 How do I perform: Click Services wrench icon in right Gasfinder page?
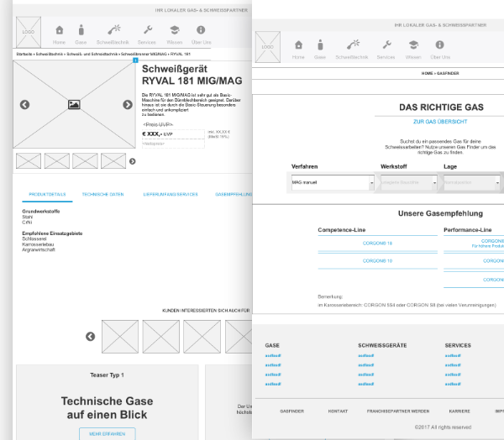tap(386, 45)
